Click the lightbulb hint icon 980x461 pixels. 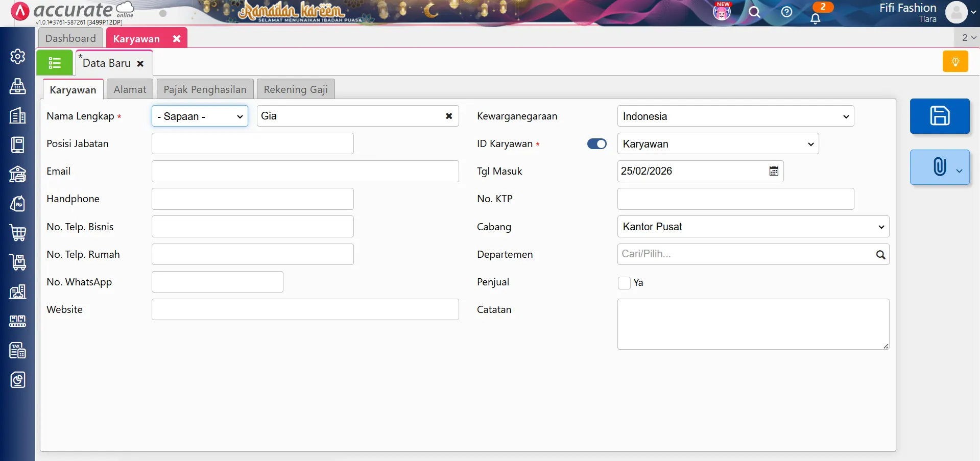[955, 61]
